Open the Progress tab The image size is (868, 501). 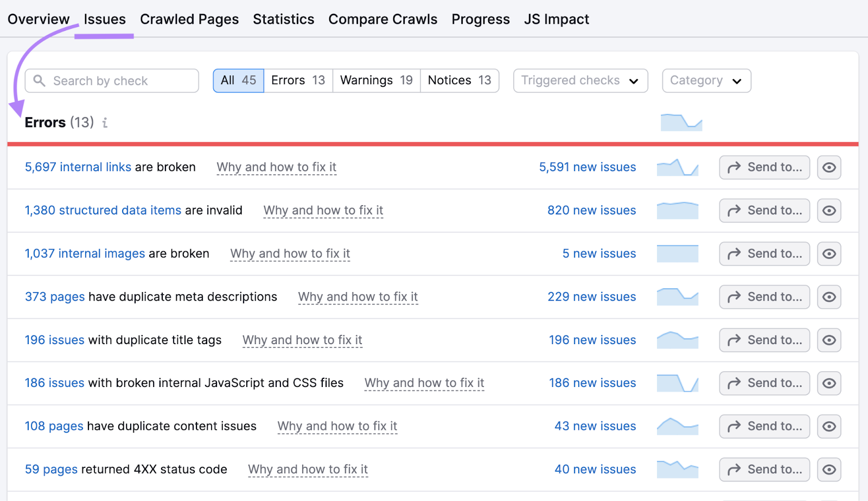click(x=481, y=20)
